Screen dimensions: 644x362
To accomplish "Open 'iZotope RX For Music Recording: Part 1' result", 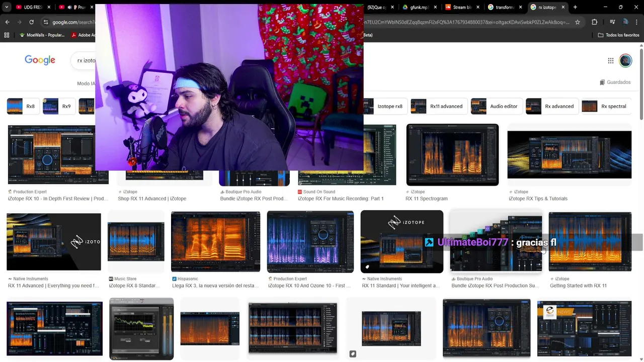I will tap(341, 199).
